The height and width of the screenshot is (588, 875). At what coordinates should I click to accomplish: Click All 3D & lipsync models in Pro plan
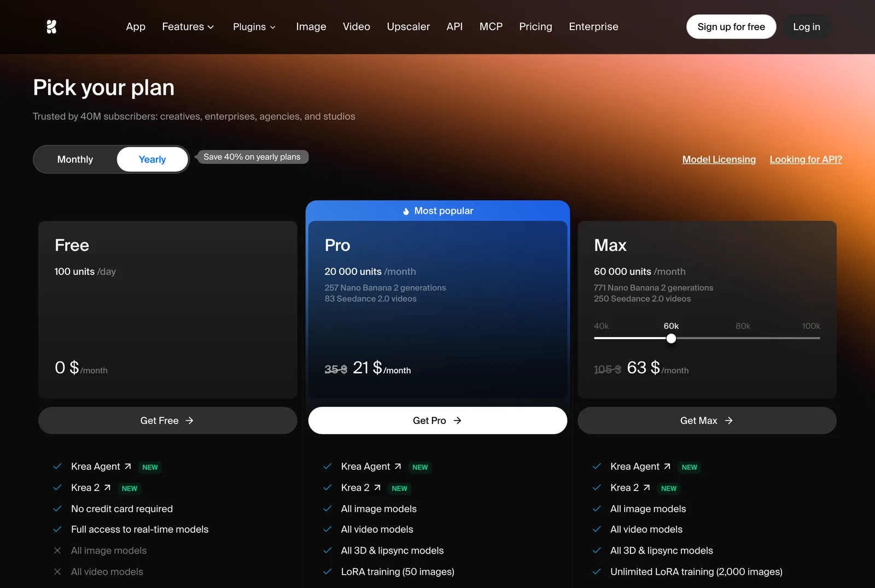(x=392, y=551)
